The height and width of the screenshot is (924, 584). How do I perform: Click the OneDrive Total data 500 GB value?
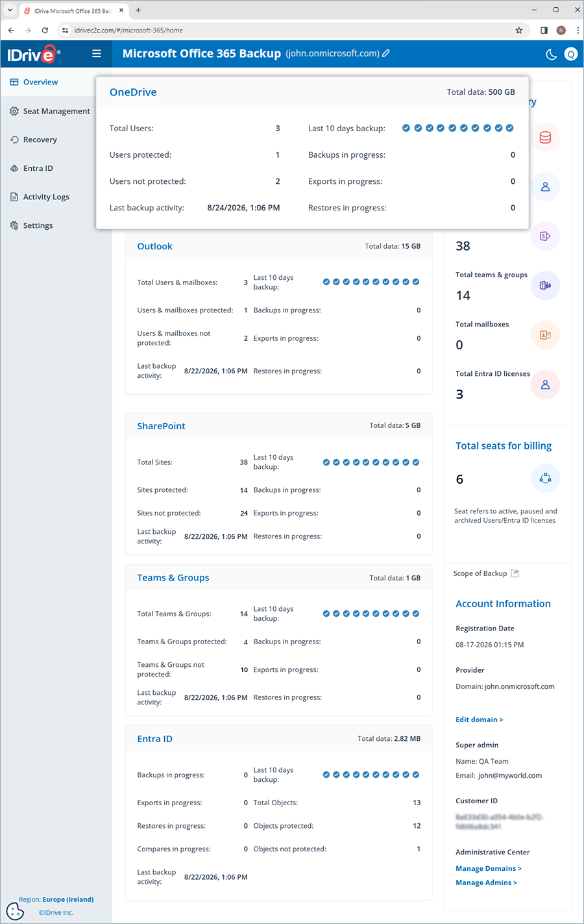pyautogui.click(x=502, y=92)
